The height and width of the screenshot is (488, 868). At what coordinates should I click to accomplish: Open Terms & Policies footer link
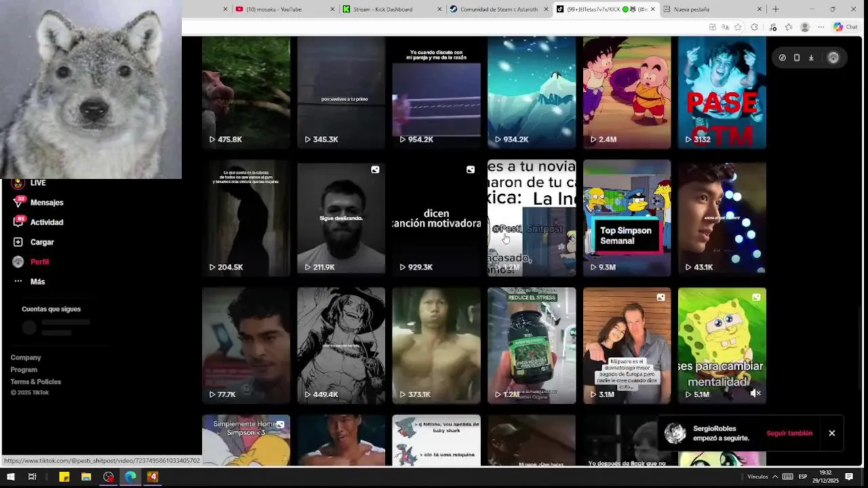click(x=36, y=382)
